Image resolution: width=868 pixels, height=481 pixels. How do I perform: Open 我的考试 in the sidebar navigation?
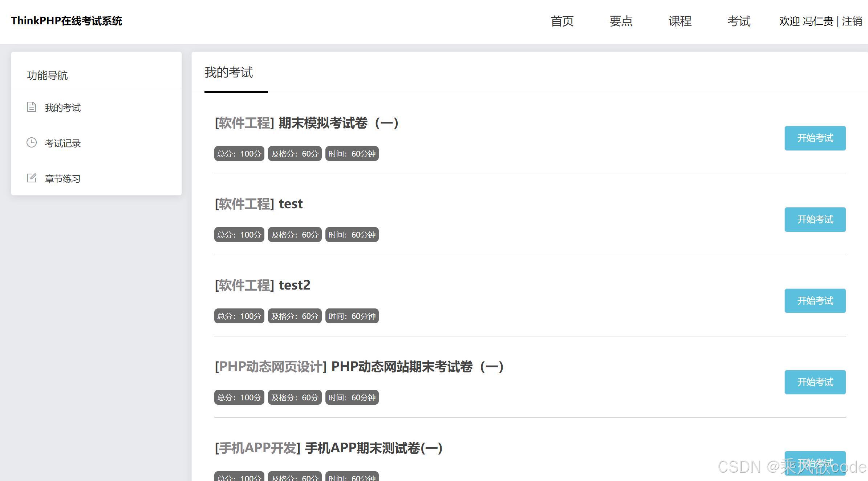tap(62, 108)
